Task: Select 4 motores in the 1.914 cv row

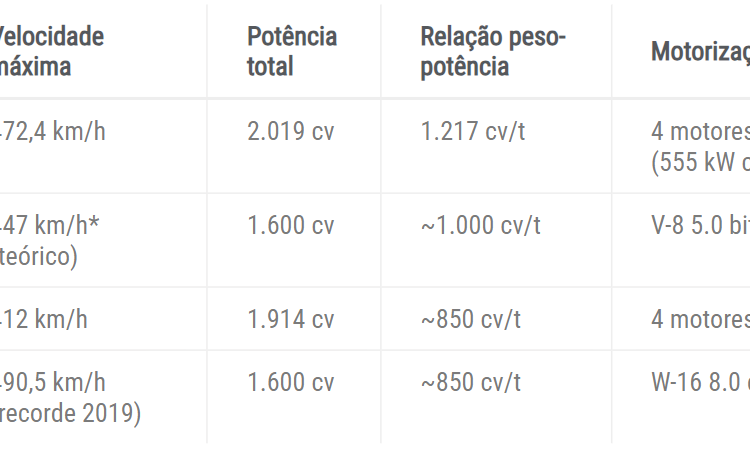Action: (700, 319)
